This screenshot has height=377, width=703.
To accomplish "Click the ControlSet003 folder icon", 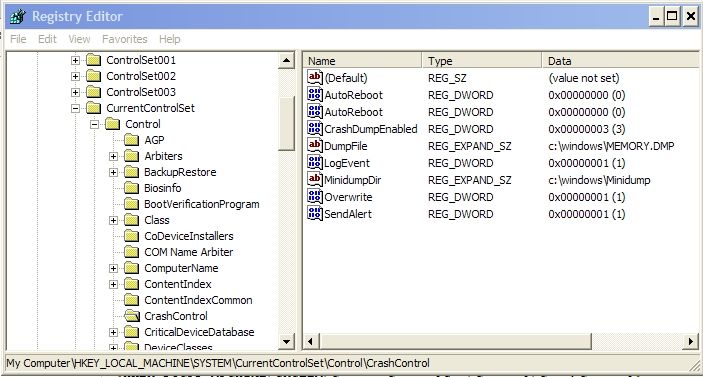I will [x=93, y=92].
